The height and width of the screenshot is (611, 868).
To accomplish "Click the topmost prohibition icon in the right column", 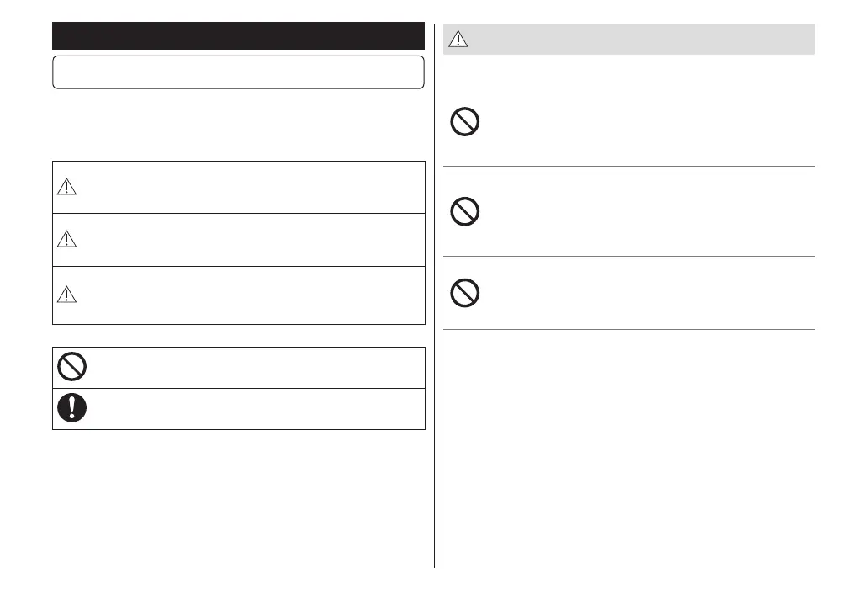I will pos(465,123).
